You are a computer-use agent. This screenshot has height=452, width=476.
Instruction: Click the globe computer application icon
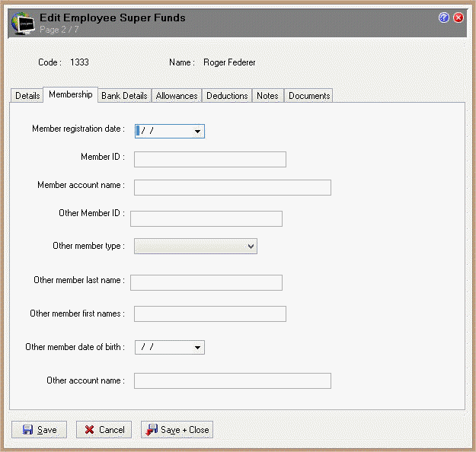23,24
